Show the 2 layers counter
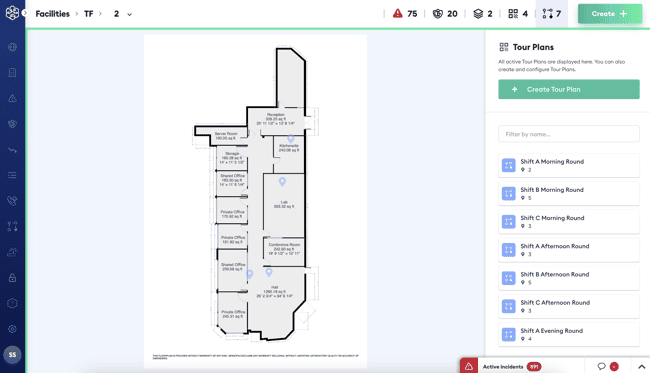 [x=483, y=14]
